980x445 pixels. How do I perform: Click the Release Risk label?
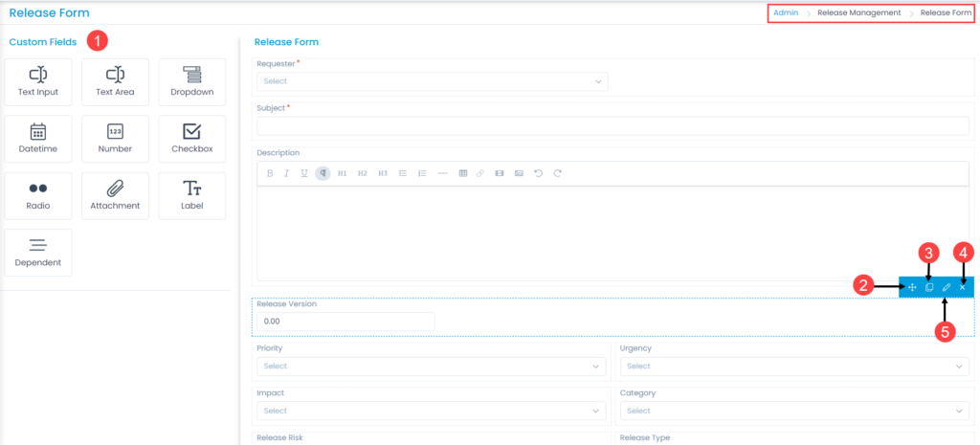pyautogui.click(x=279, y=437)
